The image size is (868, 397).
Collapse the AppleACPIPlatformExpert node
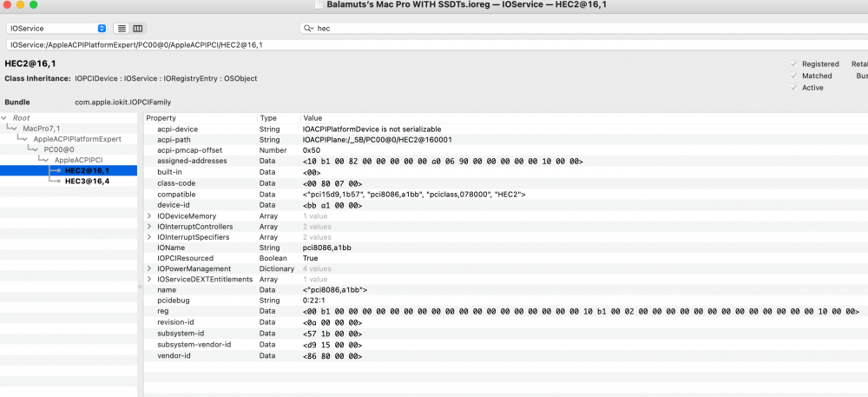pyautogui.click(x=27, y=139)
